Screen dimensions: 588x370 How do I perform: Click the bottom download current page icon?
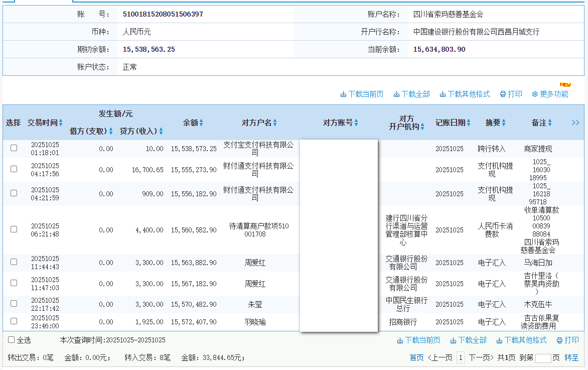pyautogui.click(x=418, y=340)
